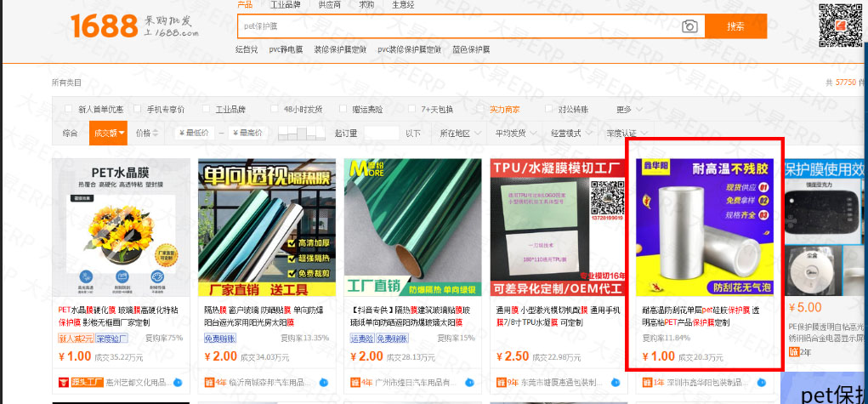Click the 蓝色保护膜 suggestion link
This screenshot has height=404, width=868.
tap(471, 49)
